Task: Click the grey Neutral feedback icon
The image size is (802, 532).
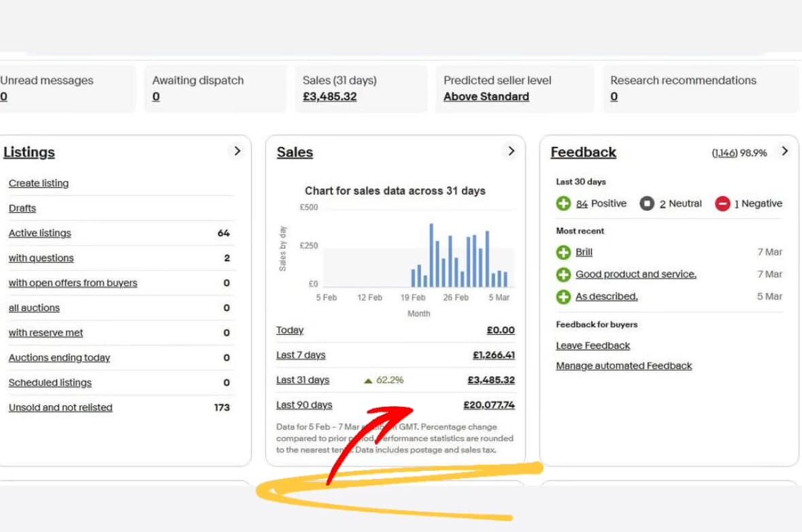Action: point(647,203)
